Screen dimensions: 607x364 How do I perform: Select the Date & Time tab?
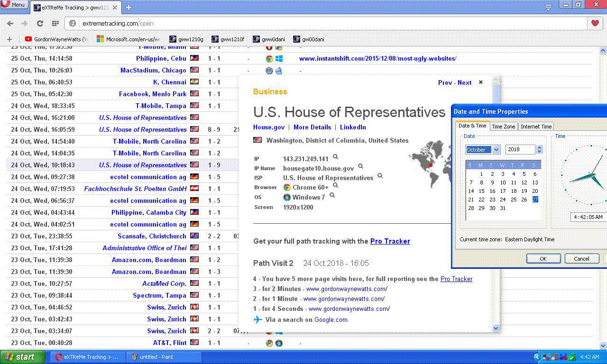(x=472, y=126)
